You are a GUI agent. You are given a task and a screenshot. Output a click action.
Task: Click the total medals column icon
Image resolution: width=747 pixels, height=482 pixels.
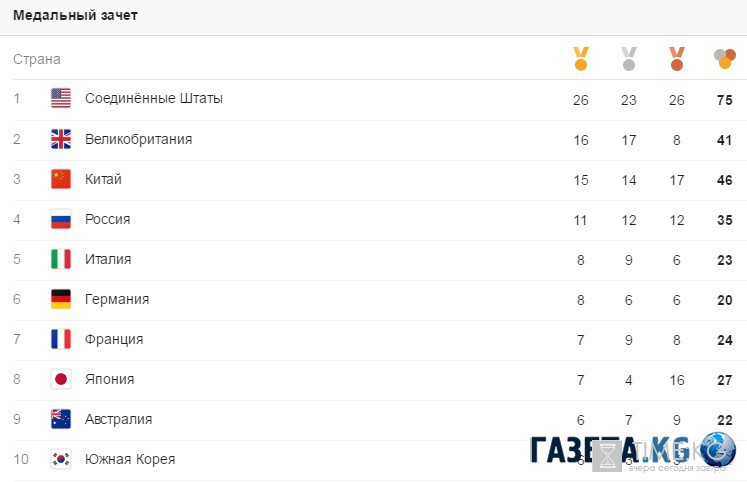point(725,59)
